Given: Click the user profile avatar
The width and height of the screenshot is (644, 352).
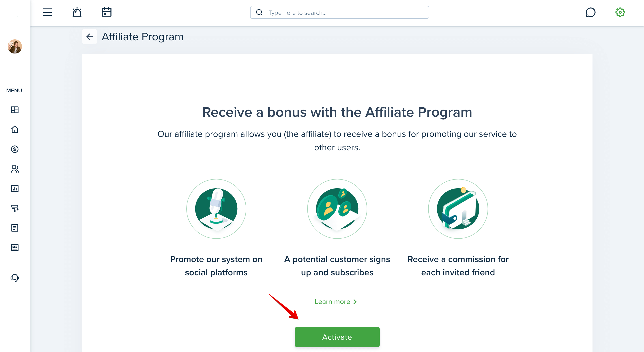Looking at the screenshot, I should tap(15, 47).
